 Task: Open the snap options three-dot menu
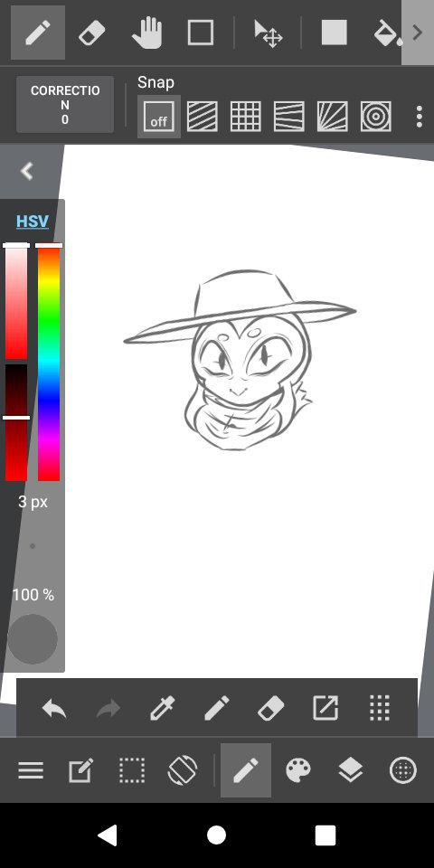click(x=419, y=117)
